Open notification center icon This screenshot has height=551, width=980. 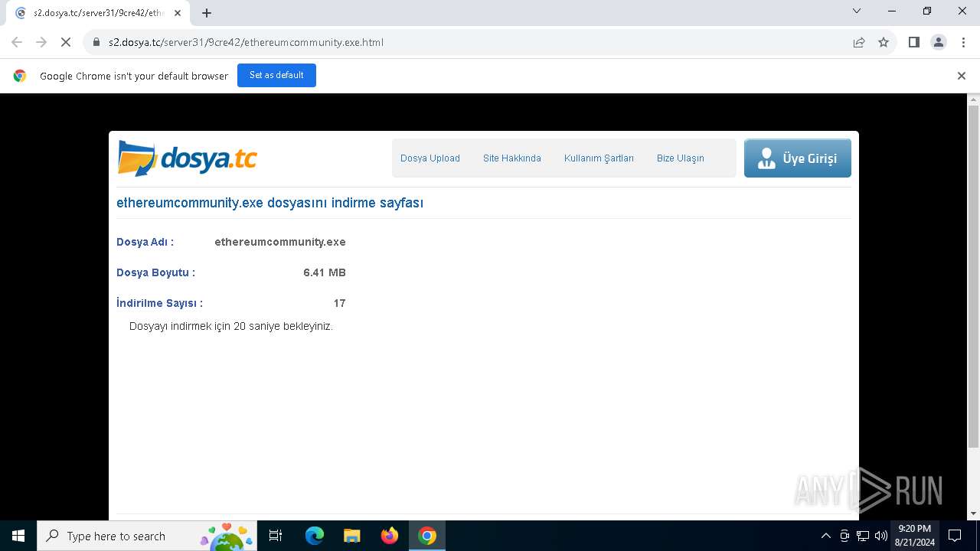[955, 536]
